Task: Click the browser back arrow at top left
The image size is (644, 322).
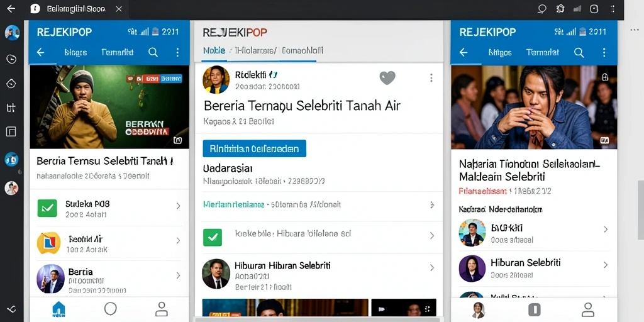Action: pyautogui.click(x=11, y=9)
